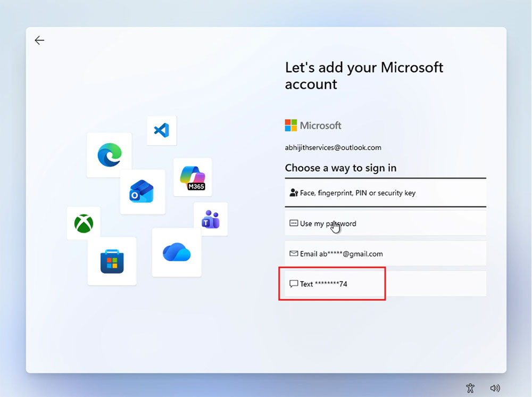The image size is (532, 397).
Task: Toggle the volume speaker icon
Action: (x=495, y=388)
